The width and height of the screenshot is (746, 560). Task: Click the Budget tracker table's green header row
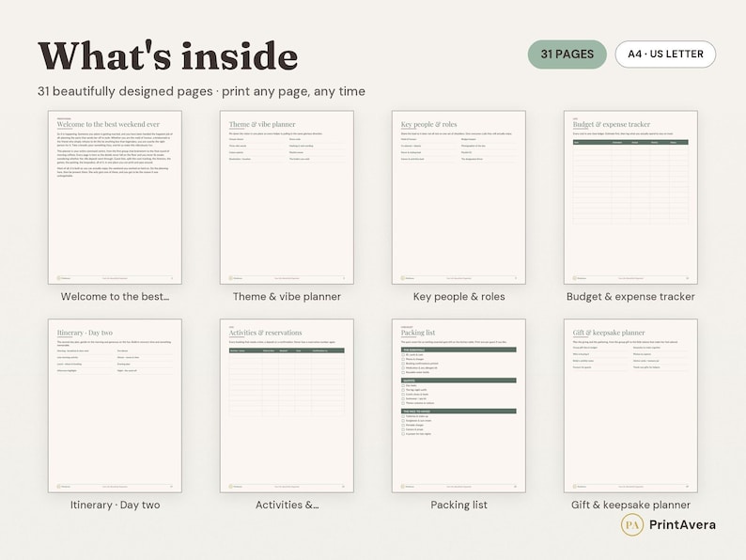[x=630, y=142]
